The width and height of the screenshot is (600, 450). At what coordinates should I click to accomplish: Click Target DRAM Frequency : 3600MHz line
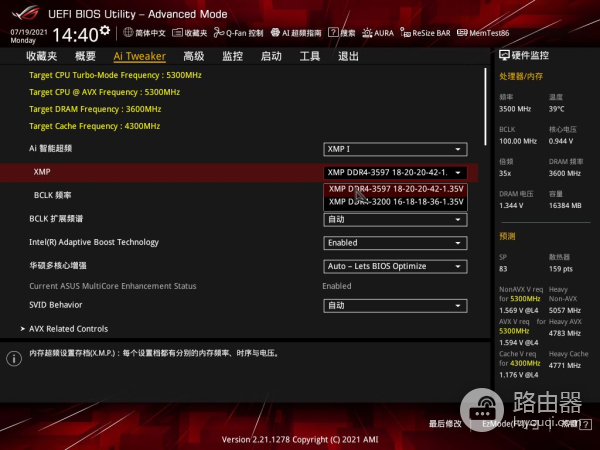(95, 109)
